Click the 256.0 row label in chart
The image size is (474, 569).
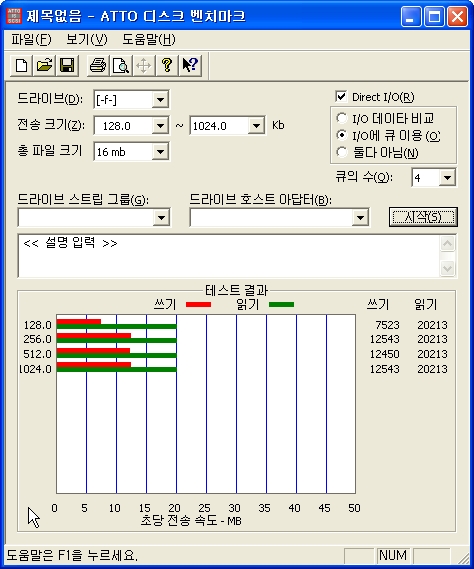point(37,339)
